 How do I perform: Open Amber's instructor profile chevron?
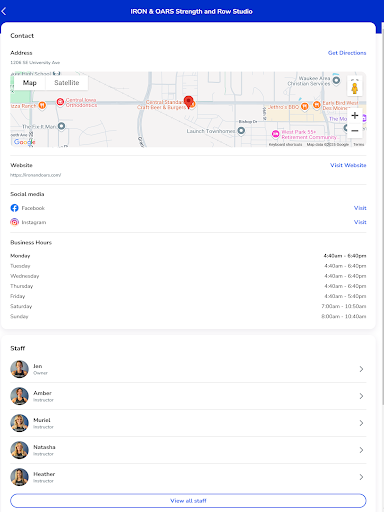[x=361, y=396]
